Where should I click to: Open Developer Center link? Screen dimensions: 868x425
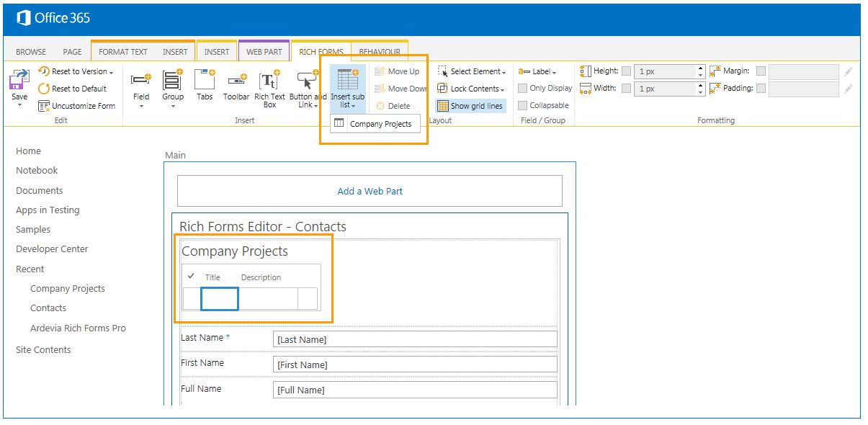click(52, 249)
